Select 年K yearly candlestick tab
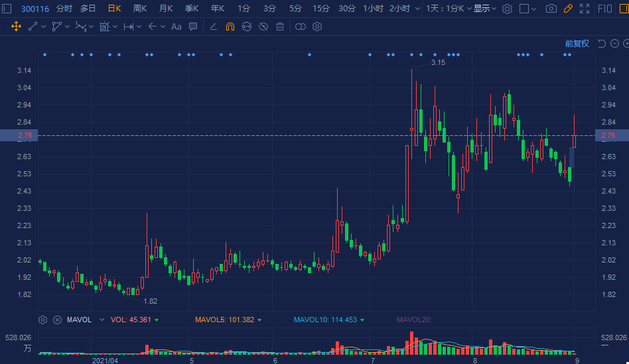 pyautogui.click(x=218, y=9)
